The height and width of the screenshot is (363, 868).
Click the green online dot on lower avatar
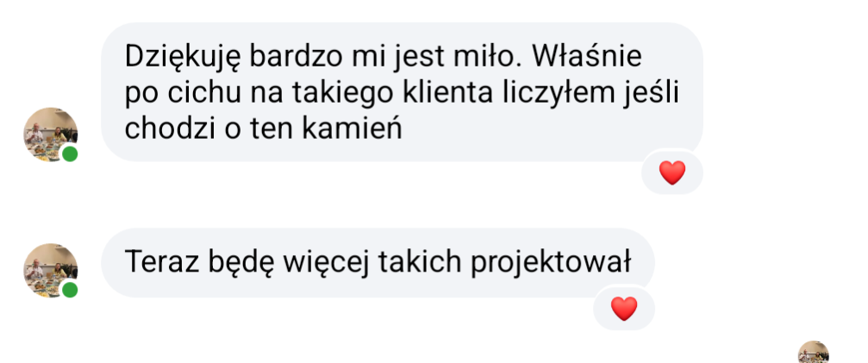pos(69,290)
